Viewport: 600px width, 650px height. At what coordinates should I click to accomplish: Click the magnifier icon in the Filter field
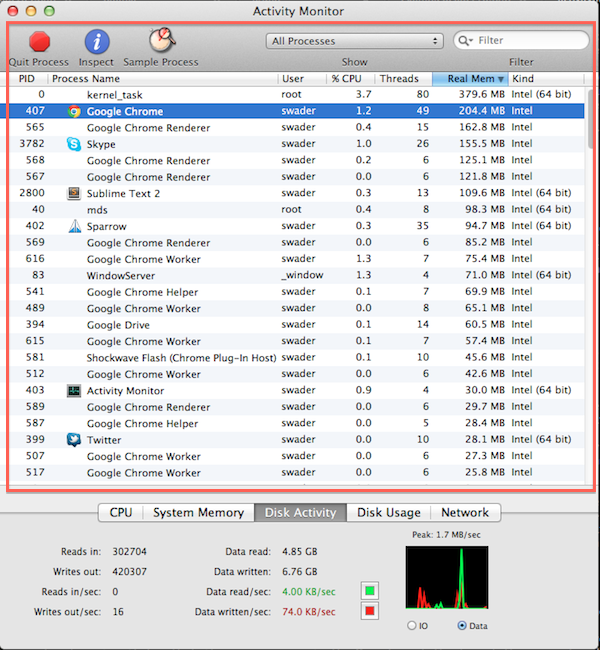coord(464,41)
